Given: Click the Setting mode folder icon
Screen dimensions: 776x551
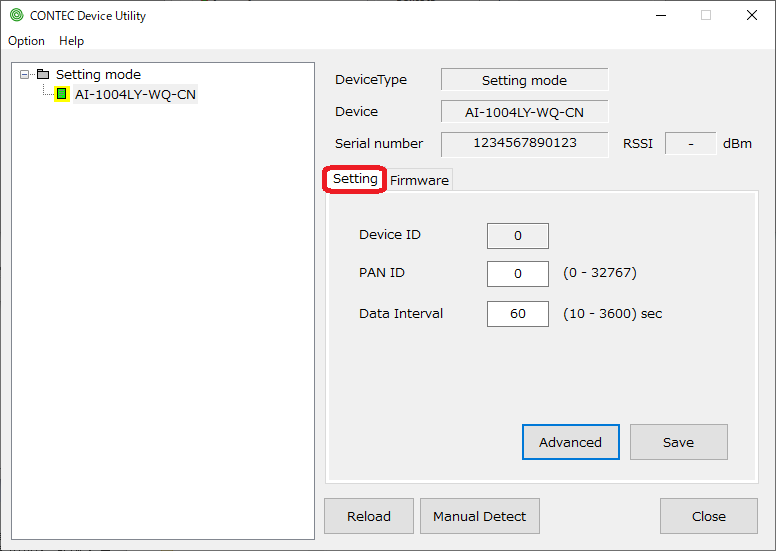Looking at the screenshot, I should coord(42,74).
